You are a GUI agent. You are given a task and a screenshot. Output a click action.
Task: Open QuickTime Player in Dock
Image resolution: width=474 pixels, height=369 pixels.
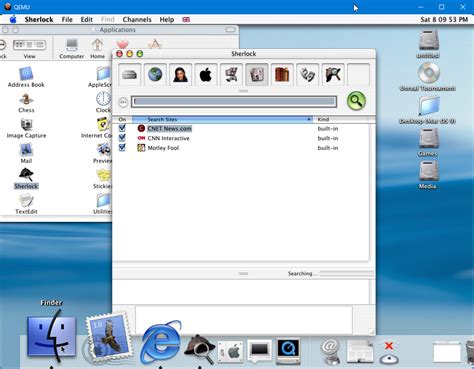(289, 351)
